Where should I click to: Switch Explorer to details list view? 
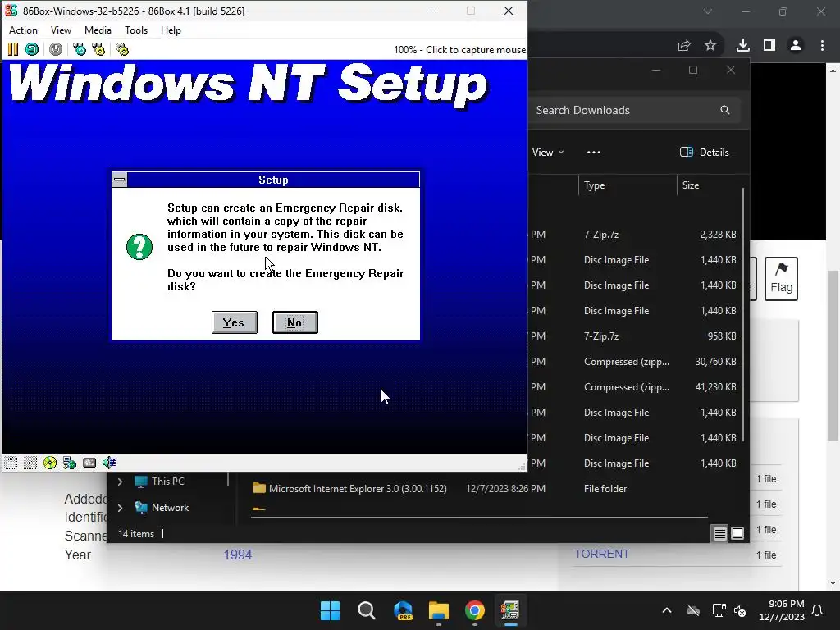tap(720, 533)
